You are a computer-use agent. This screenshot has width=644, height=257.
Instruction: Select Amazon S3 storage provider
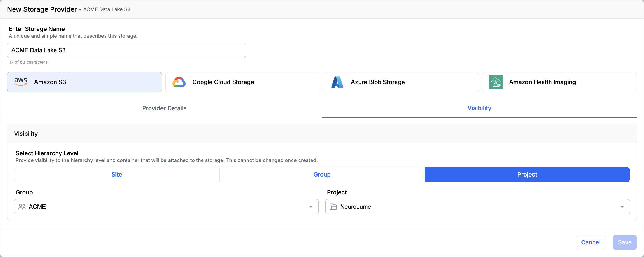(84, 82)
